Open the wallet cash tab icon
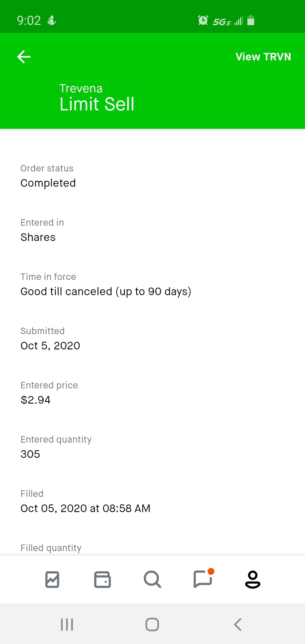The image size is (305, 644). [102, 579]
